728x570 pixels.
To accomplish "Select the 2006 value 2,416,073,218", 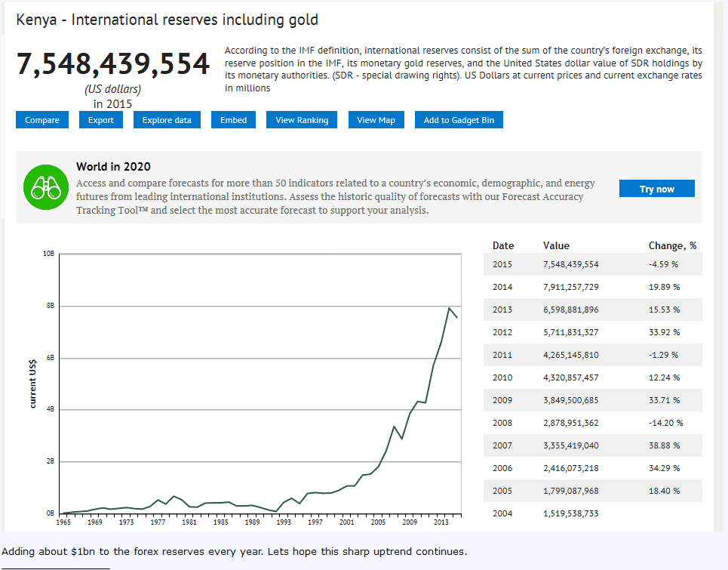I will [x=571, y=468].
